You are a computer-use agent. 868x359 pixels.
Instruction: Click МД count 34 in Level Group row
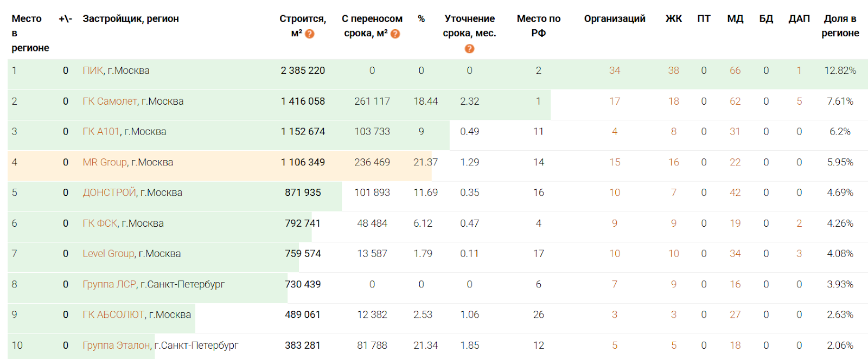735,254
